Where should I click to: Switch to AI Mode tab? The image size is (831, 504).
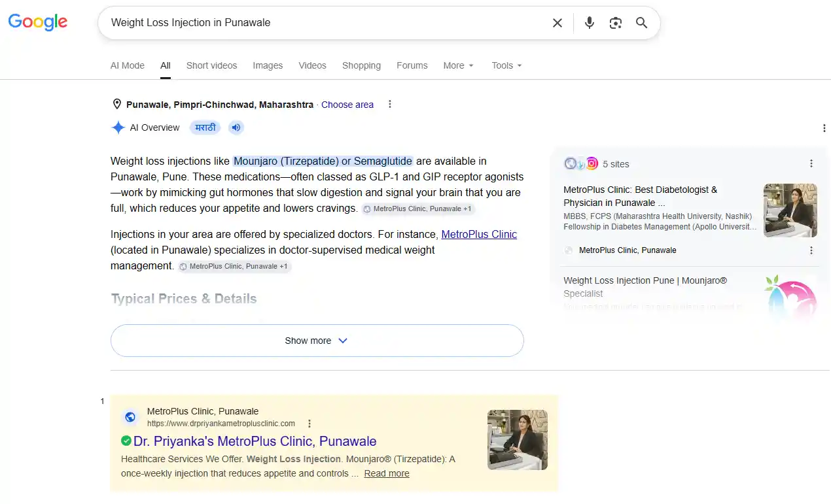pyautogui.click(x=128, y=65)
